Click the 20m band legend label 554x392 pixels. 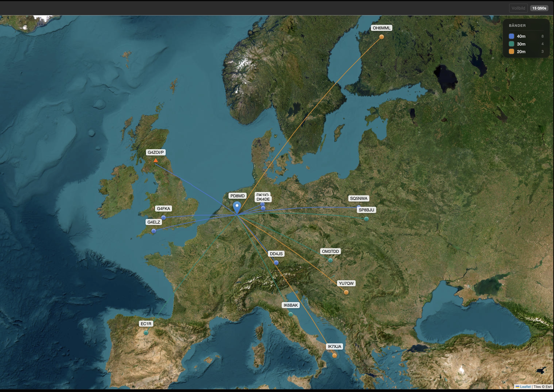point(521,51)
